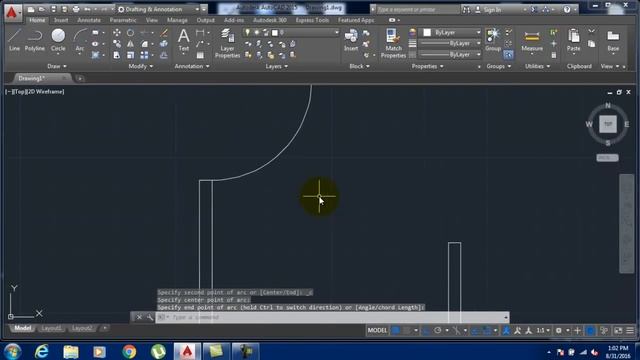Click the Dimension tool icon
The image size is (640, 360).
tap(200, 33)
